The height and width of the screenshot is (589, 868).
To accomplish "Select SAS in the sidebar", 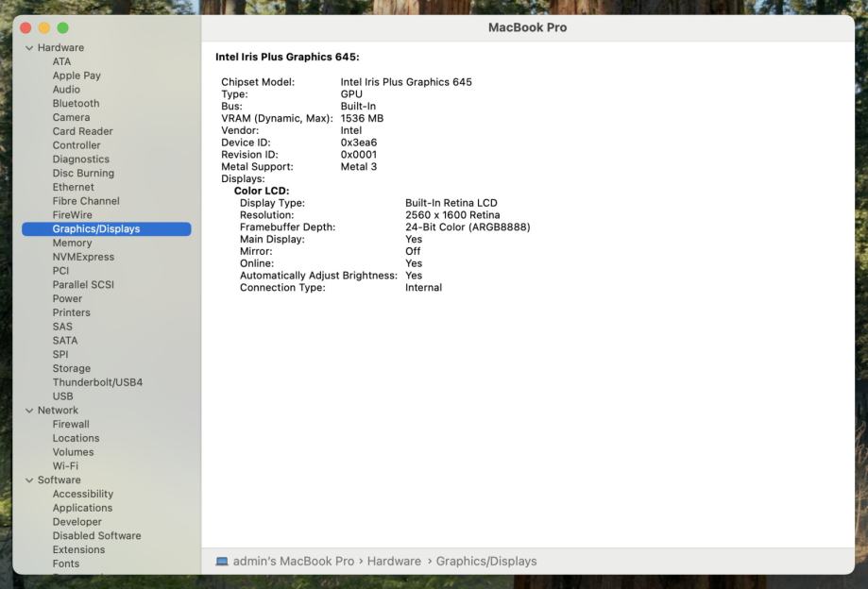I will (62, 327).
